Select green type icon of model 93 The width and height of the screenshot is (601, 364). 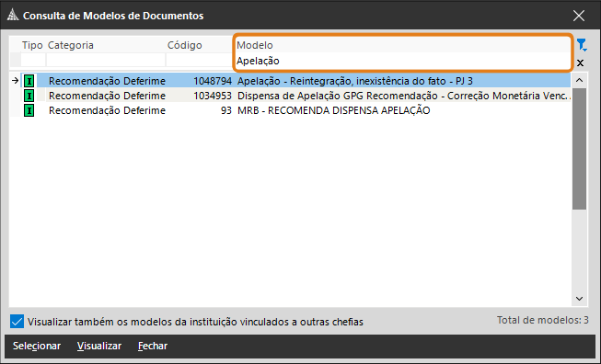click(x=29, y=110)
